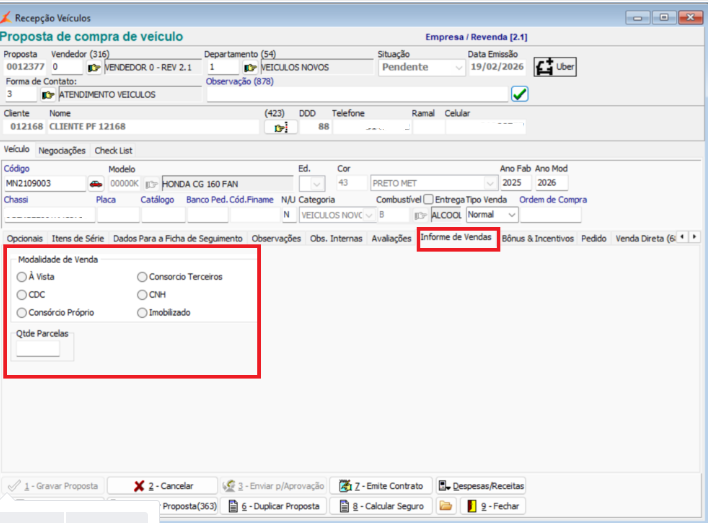The width and height of the screenshot is (708, 523).
Task: Select CDC radio option
Action: click(21, 295)
